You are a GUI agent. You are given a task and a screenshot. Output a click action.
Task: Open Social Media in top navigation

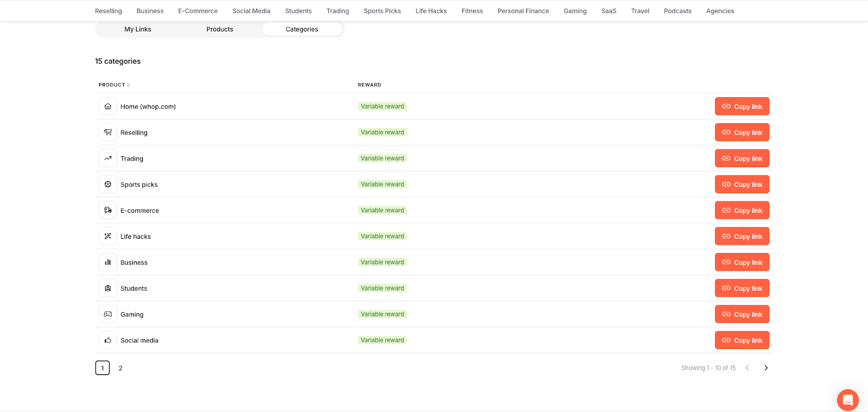(x=251, y=11)
